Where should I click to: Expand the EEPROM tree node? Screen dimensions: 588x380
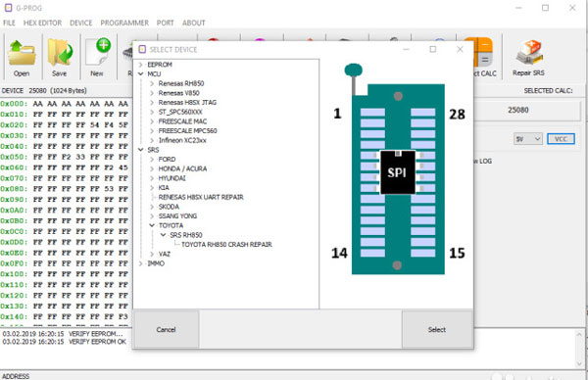click(140, 65)
